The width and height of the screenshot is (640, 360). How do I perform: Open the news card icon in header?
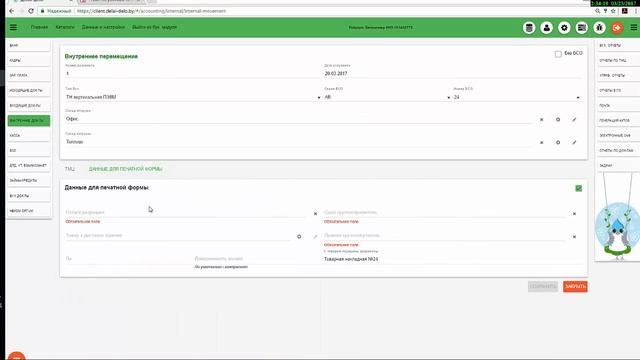(582, 28)
